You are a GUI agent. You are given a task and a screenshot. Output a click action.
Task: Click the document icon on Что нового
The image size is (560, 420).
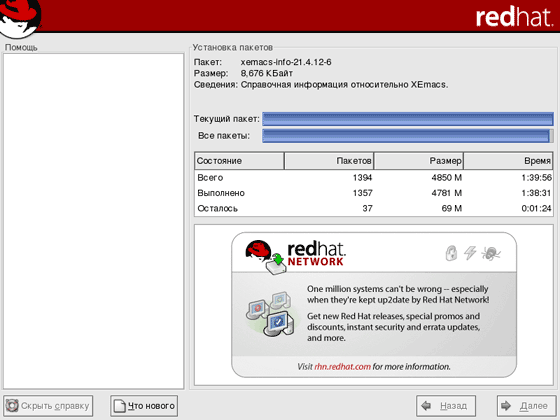pos(120,406)
